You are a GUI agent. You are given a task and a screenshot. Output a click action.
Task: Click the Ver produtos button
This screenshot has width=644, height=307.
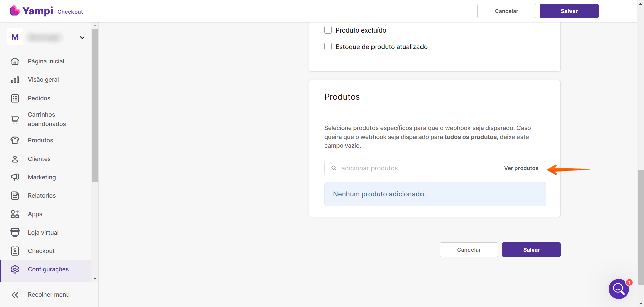click(521, 168)
